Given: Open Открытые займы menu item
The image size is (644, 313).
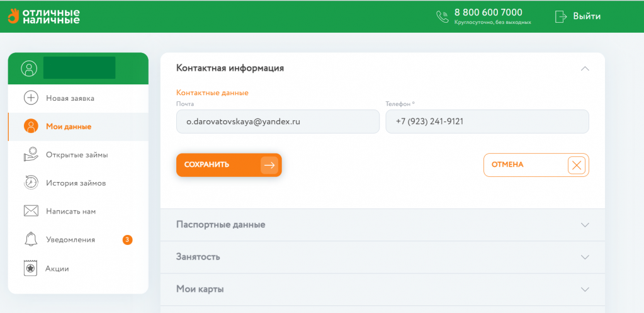Looking at the screenshot, I should coord(78,156).
